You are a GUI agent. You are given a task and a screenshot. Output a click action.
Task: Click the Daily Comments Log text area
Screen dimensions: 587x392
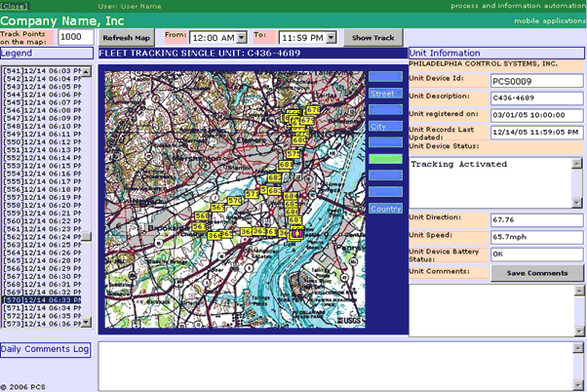point(335,367)
